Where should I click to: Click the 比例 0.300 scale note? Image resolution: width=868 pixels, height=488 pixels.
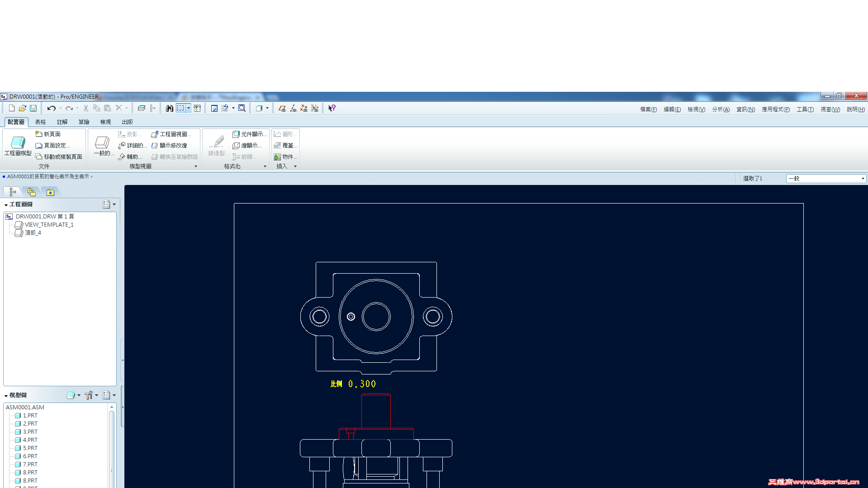(x=353, y=384)
